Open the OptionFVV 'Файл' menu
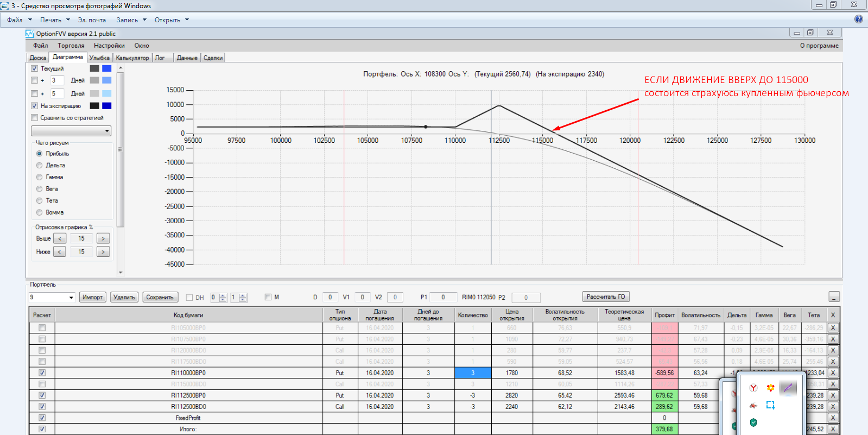 click(x=41, y=46)
